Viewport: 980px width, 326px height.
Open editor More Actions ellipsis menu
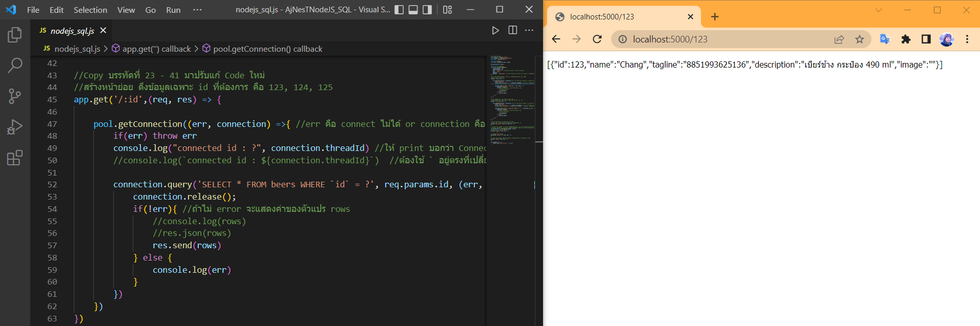coord(530,31)
